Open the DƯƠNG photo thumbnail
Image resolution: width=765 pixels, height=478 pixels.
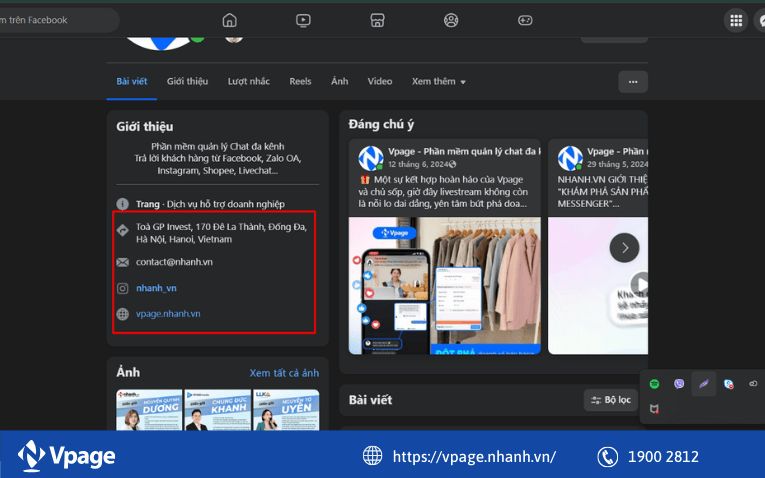pyautogui.click(x=149, y=410)
